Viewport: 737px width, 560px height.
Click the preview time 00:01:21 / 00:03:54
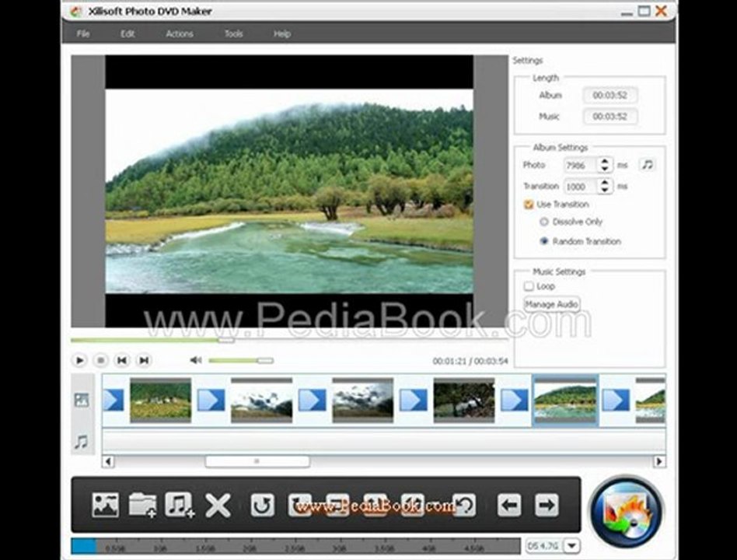pos(470,361)
